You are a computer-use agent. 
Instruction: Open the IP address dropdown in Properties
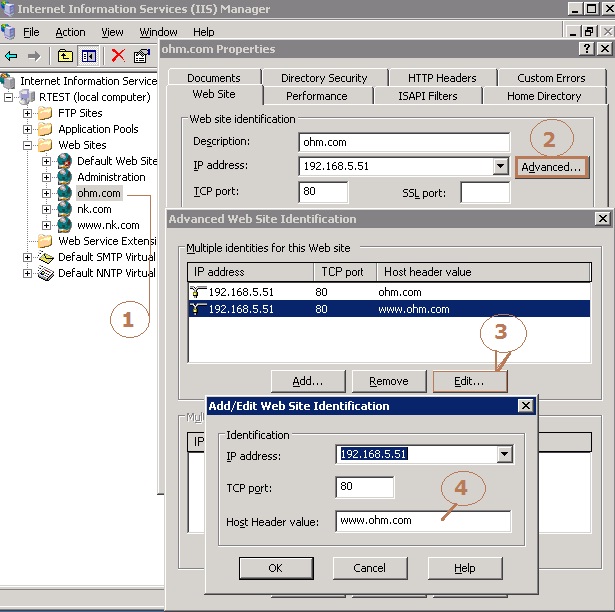pyautogui.click(x=500, y=166)
